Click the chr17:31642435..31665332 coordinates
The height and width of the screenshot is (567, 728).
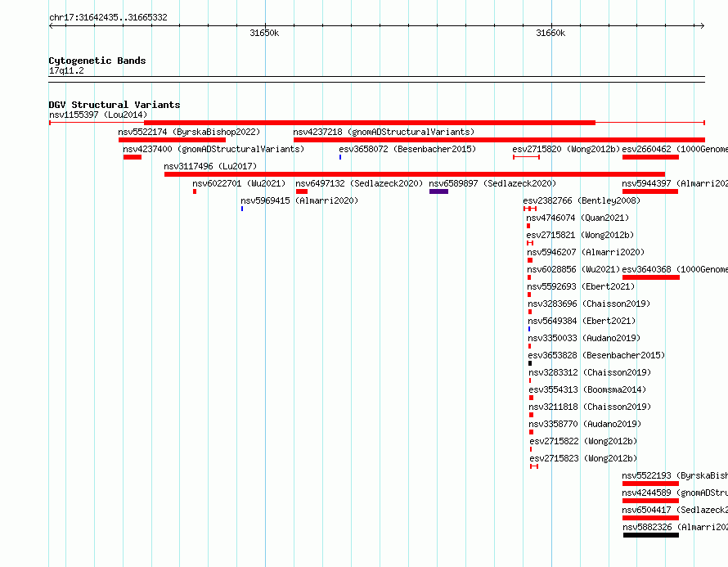108,18
